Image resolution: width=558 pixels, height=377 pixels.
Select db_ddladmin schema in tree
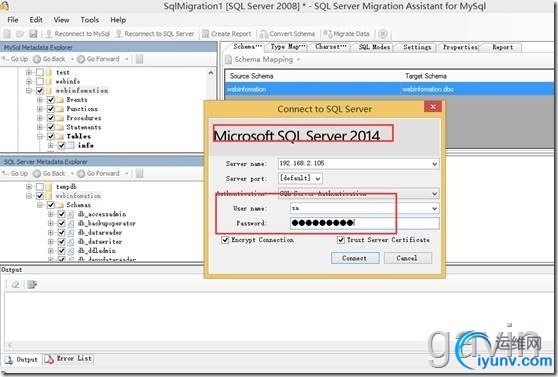tap(97, 251)
